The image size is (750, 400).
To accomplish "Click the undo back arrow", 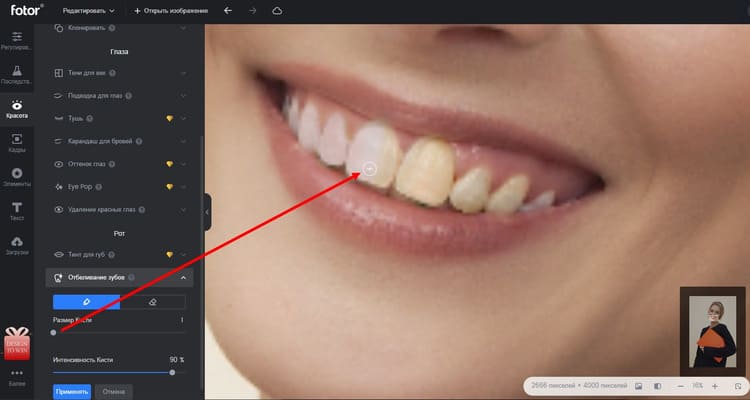I will tap(227, 10).
